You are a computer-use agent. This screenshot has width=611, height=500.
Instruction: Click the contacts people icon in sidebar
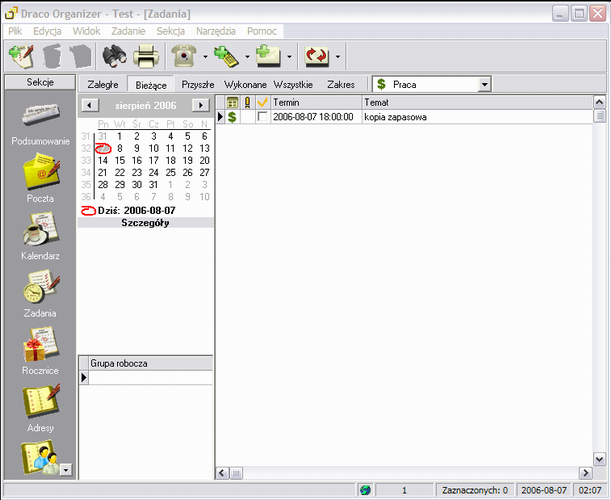[x=40, y=458]
